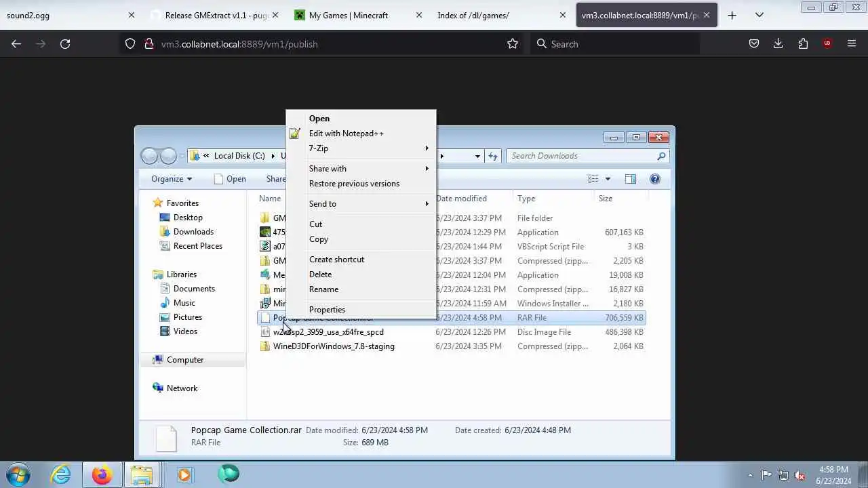Switch to the My Games | Minecraft tab
Screen dimensions: 868x488
359,15
